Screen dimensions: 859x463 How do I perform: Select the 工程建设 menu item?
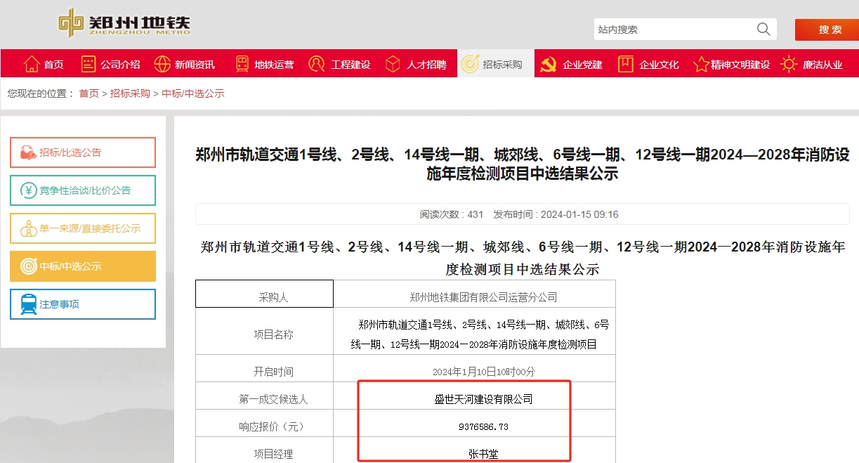click(x=340, y=64)
